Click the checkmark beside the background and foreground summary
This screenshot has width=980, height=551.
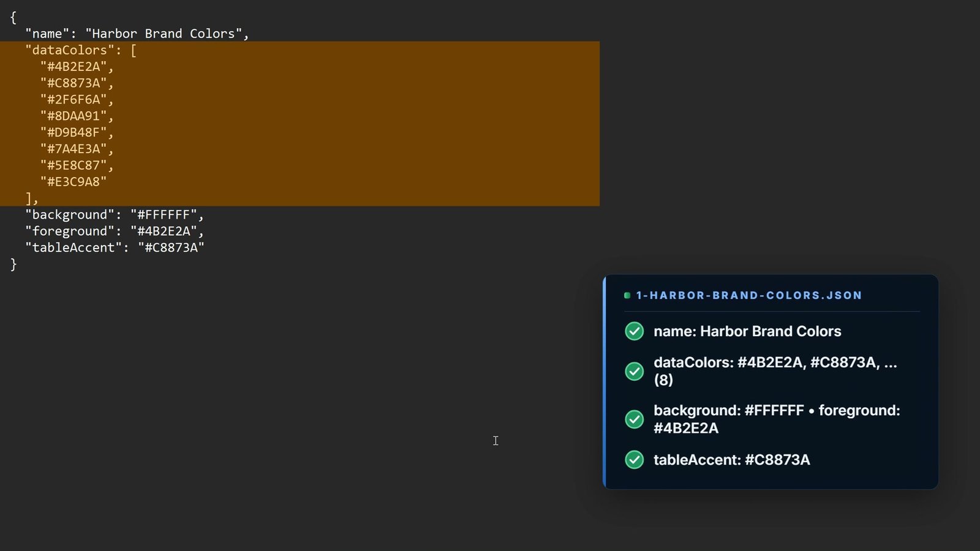(634, 419)
